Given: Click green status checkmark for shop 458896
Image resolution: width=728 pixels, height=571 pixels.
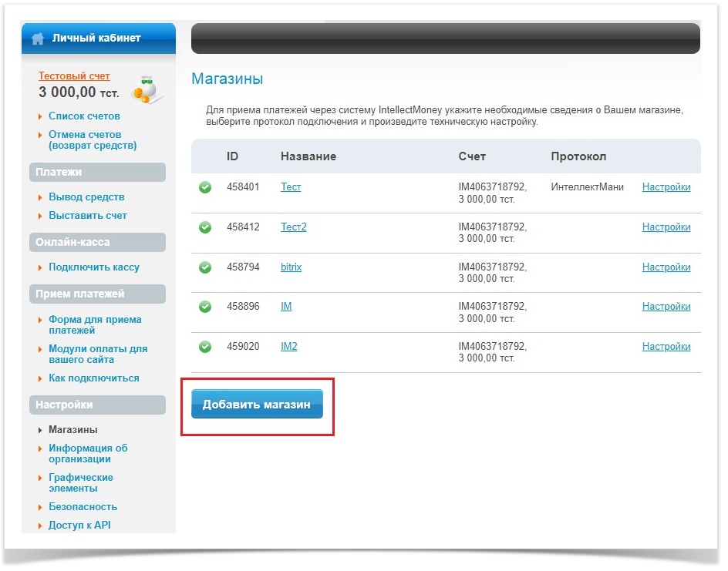Looking at the screenshot, I should click(x=205, y=307).
